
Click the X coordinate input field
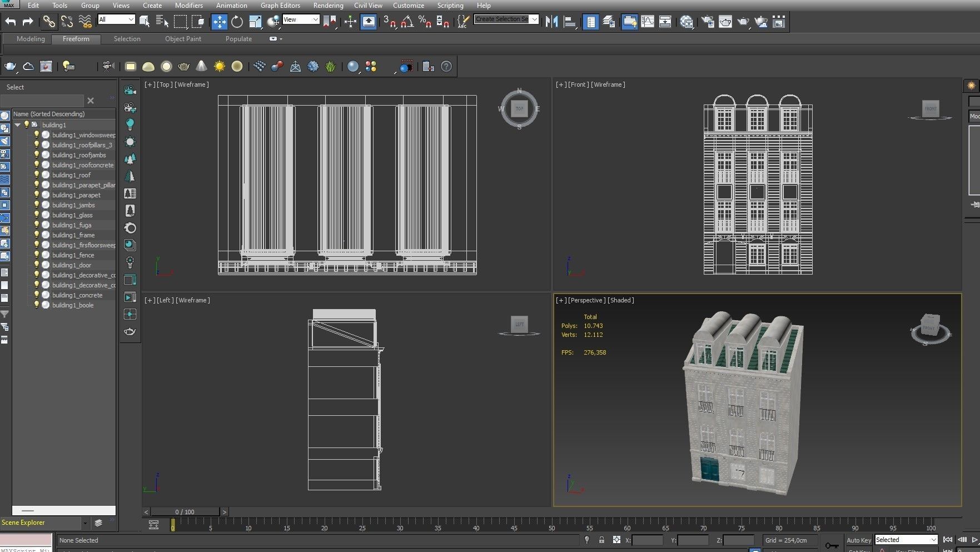648,540
